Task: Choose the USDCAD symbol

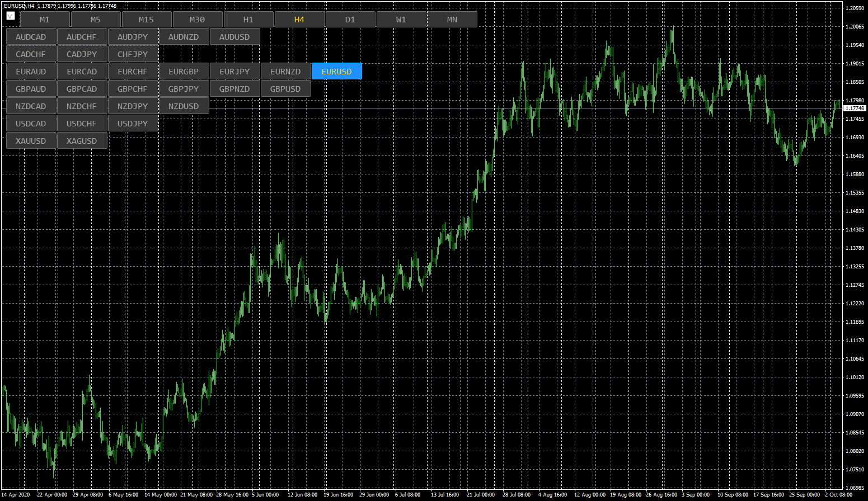Action: click(x=31, y=124)
